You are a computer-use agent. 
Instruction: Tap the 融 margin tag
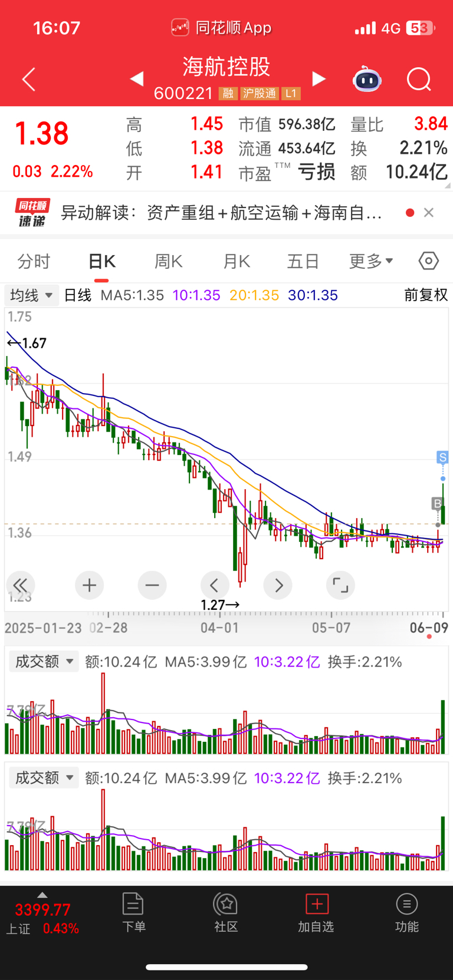point(228,94)
